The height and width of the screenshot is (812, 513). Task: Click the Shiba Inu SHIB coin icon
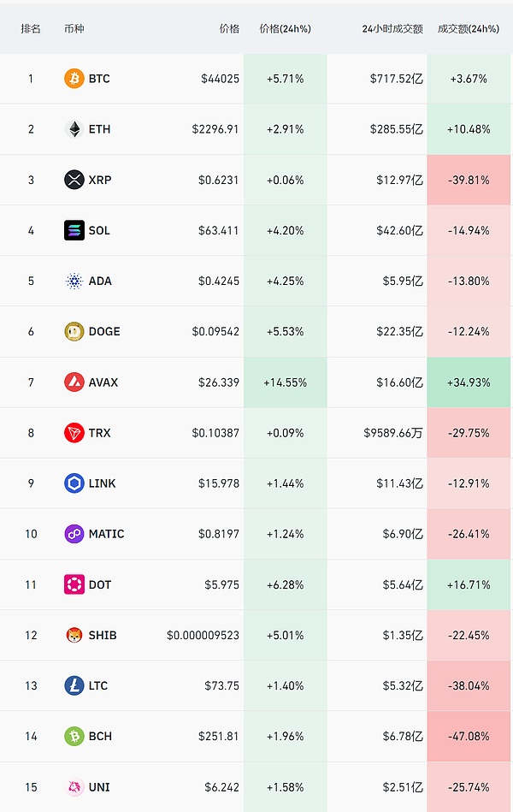pyautogui.click(x=74, y=635)
